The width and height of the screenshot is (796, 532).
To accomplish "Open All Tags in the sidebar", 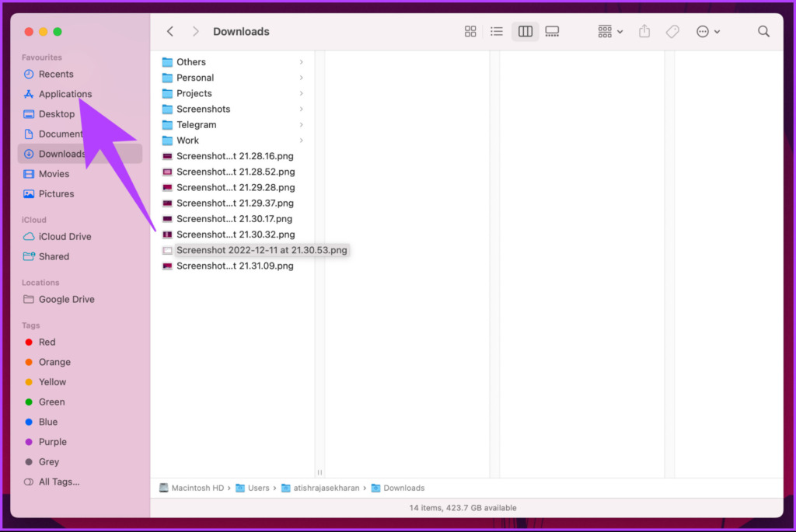I will tap(80, 482).
